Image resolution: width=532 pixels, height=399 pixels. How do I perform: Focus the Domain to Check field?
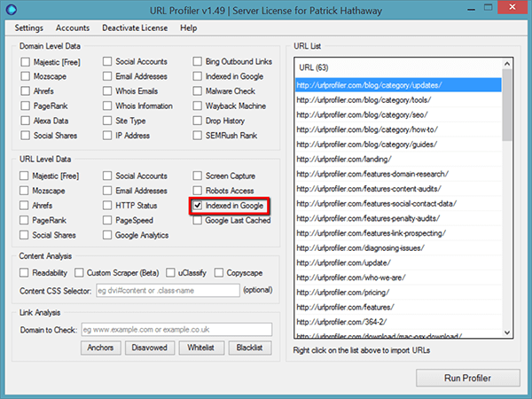click(x=176, y=330)
